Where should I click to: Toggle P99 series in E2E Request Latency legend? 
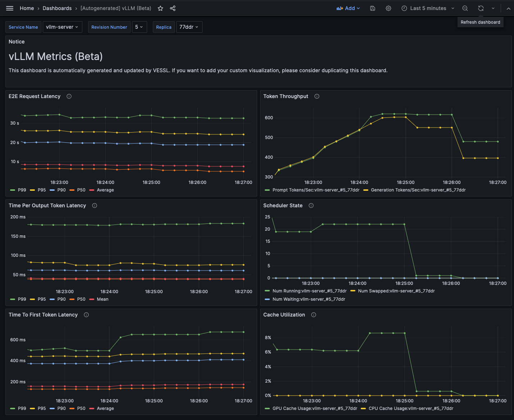point(22,190)
